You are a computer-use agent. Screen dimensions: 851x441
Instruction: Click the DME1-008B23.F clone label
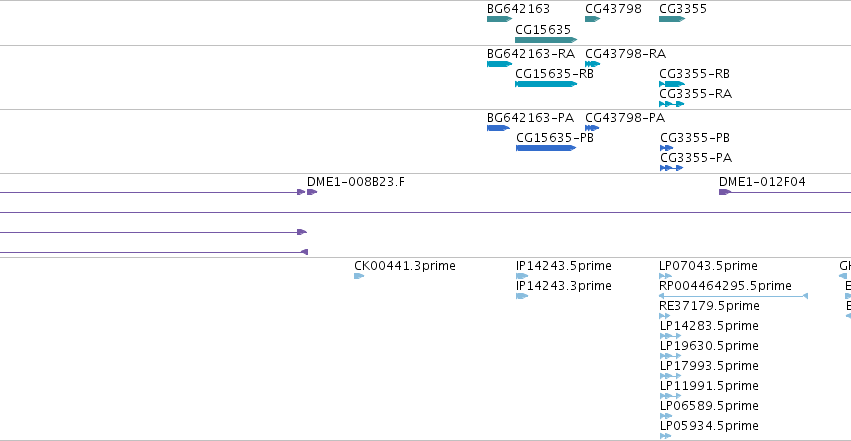(x=356, y=182)
